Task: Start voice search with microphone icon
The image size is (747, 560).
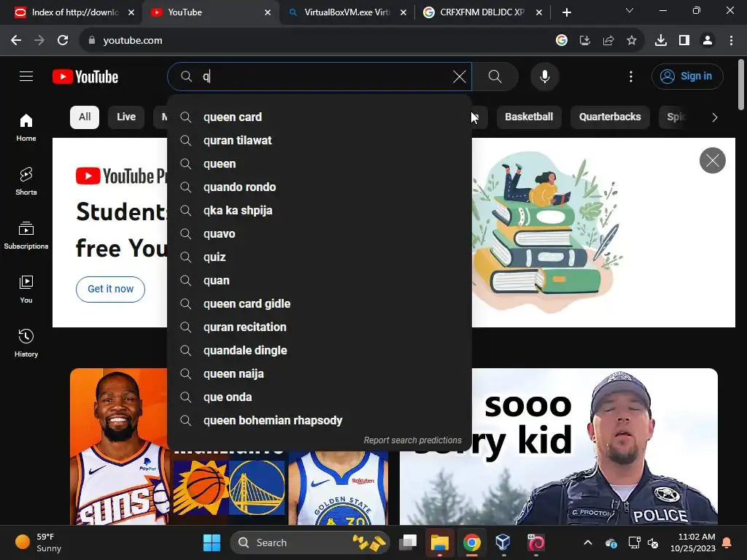Action: (x=544, y=77)
